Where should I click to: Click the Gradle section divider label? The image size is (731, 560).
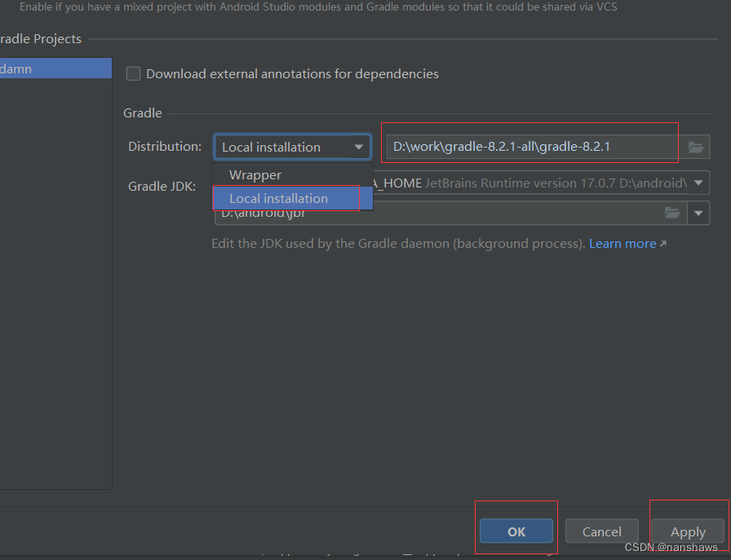pos(142,113)
